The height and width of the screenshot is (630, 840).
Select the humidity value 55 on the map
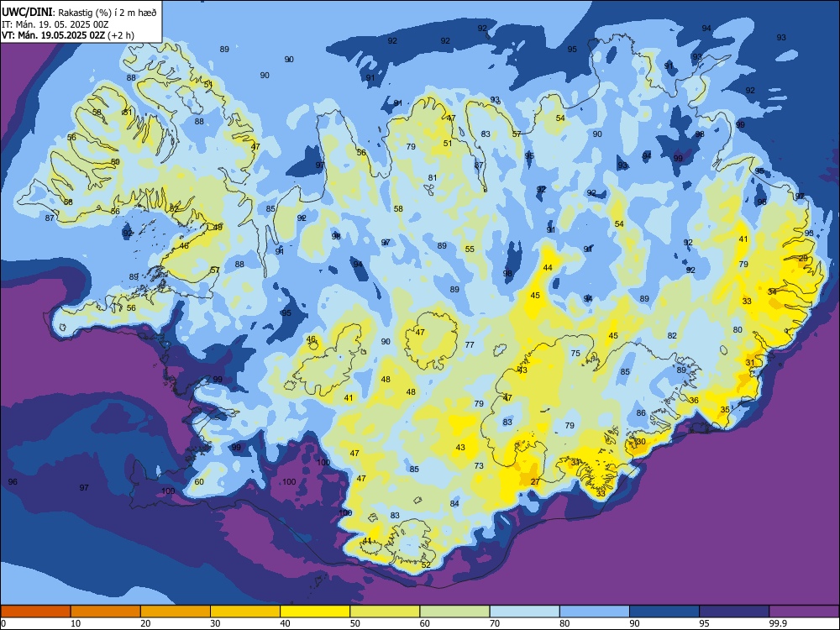click(x=470, y=249)
